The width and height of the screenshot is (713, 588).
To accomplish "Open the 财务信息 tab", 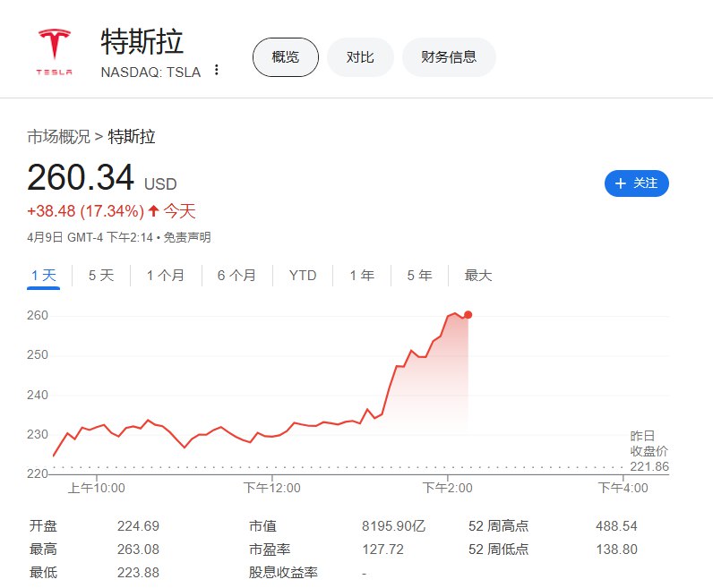I will [449, 57].
